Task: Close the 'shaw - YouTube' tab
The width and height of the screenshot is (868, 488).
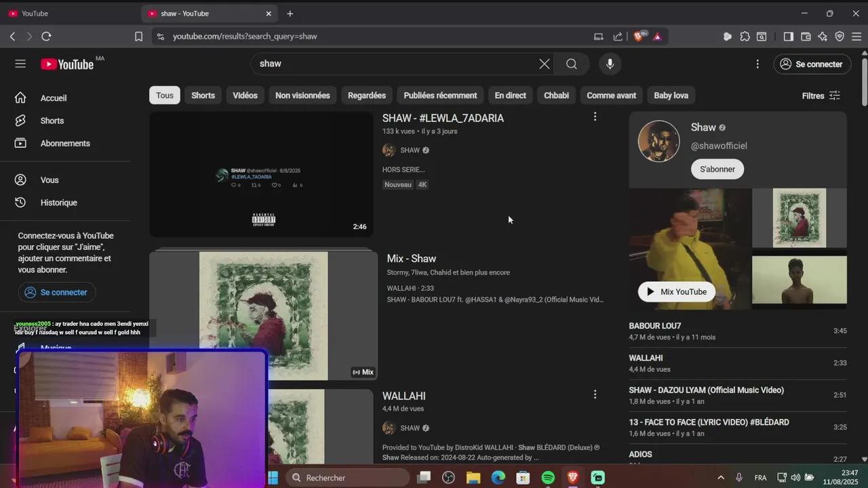Action: point(269,14)
